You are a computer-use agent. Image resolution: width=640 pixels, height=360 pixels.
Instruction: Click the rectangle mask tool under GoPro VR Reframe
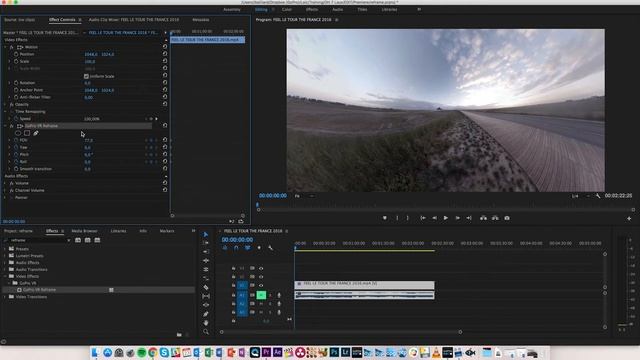point(27,133)
